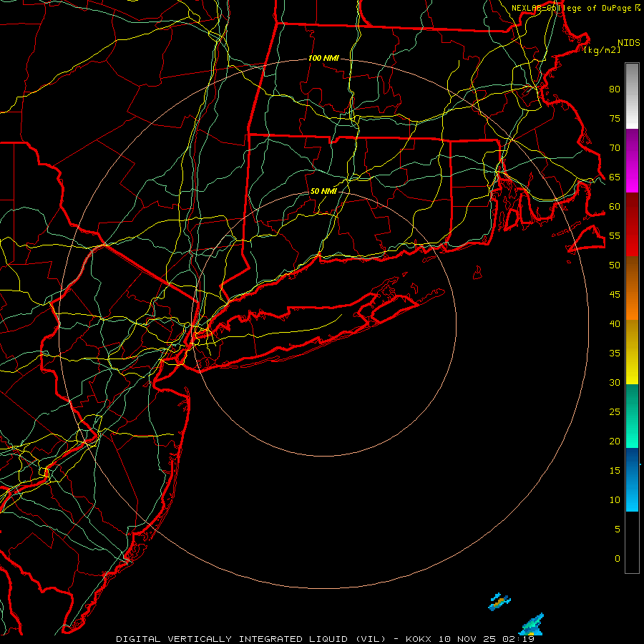Click the lower green-blue radar echo near the timestamp
The height and width of the screenshot is (644, 644).
coord(532,625)
